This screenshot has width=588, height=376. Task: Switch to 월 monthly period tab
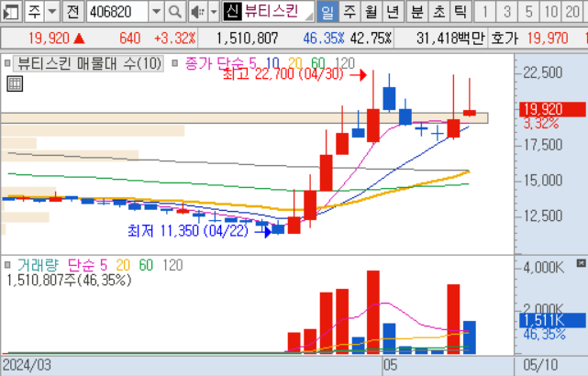371,12
